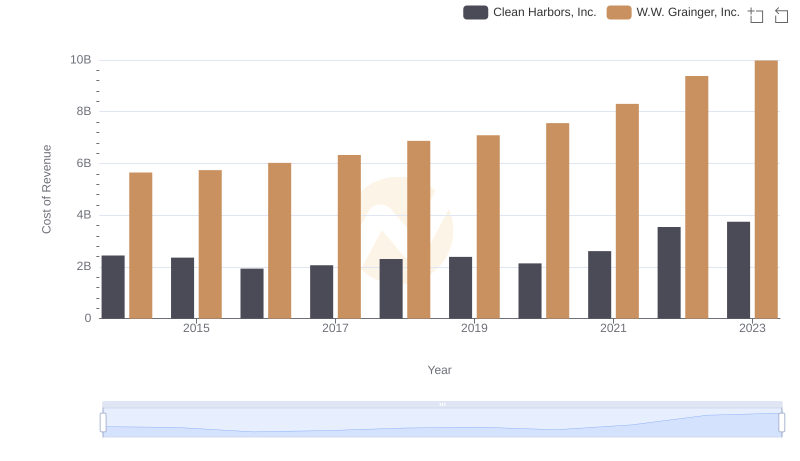Click W.W. Grainger bar for 2023
The width and height of the screenshot is (800, 461).
tap(766, 189)
